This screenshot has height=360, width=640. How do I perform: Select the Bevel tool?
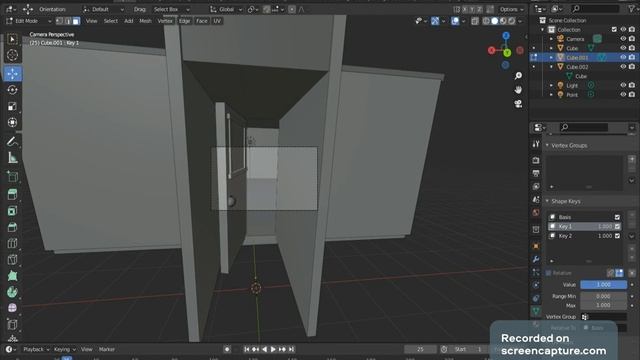pos(12,227)
